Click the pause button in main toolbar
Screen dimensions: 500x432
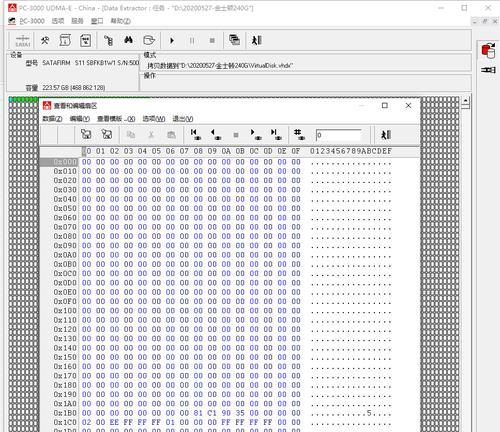point(192,41)
